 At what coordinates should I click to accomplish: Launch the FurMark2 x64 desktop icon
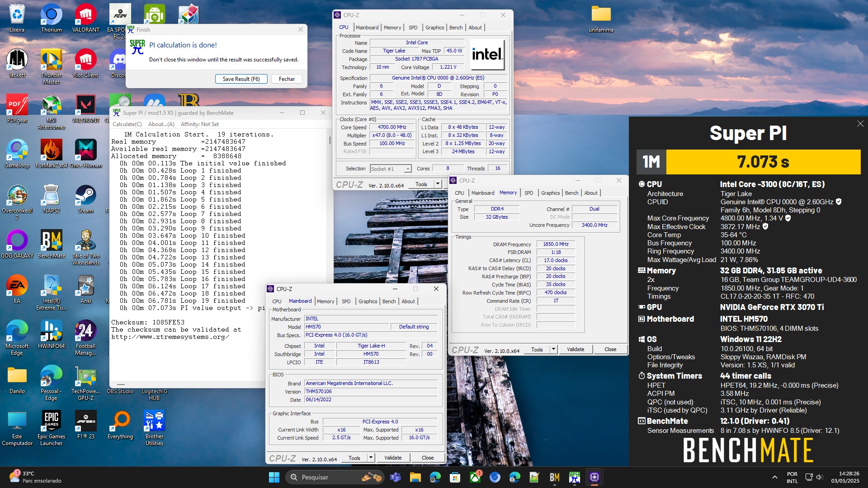(x=52, y=154)
